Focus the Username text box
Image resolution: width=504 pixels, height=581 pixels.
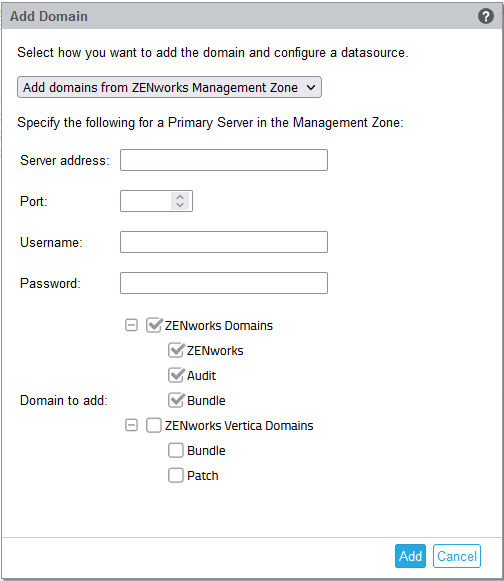click(224, 242)
